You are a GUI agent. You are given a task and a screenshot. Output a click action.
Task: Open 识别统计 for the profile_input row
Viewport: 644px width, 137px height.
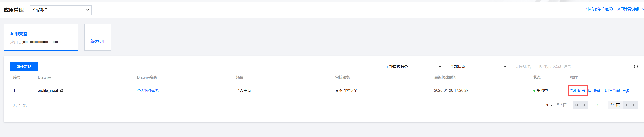click(595, 91)
